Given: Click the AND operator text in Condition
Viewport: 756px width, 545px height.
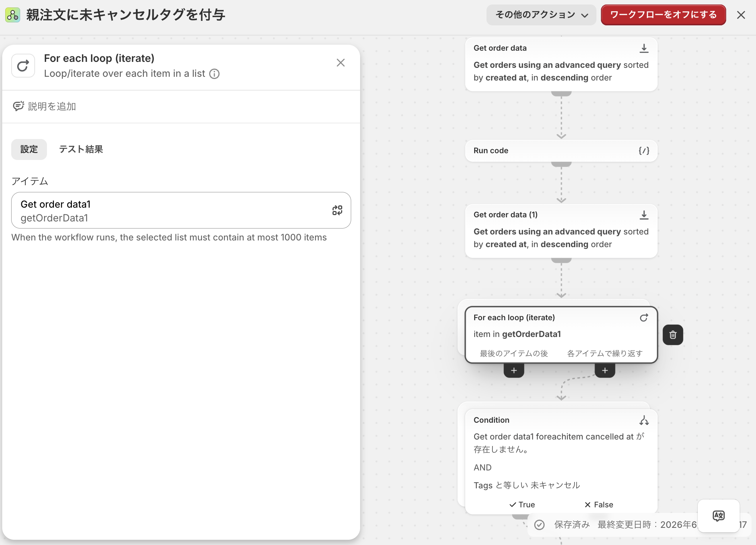Looking at the screenshot, I should click(x=482, y=467).
